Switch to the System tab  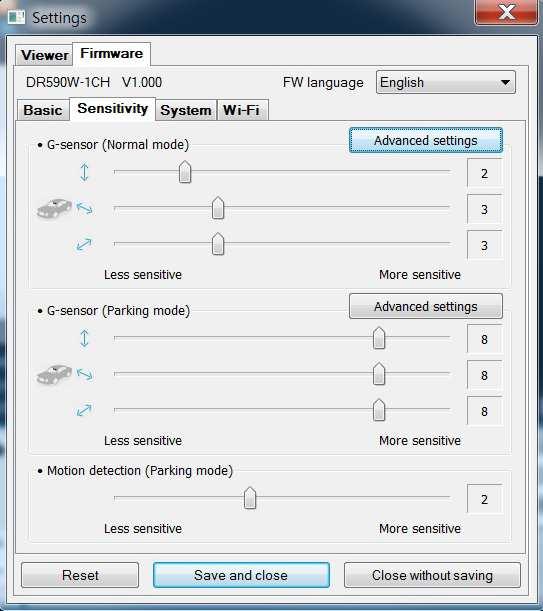186,110
